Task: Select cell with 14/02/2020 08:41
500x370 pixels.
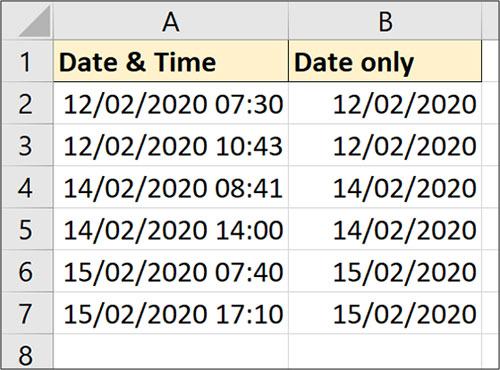Action: [x=171, y=187]
